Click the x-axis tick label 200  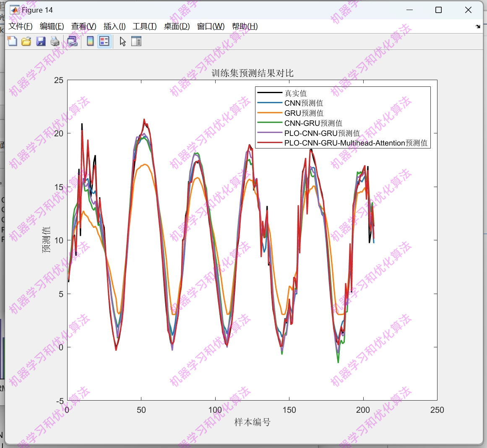point(363,410)
